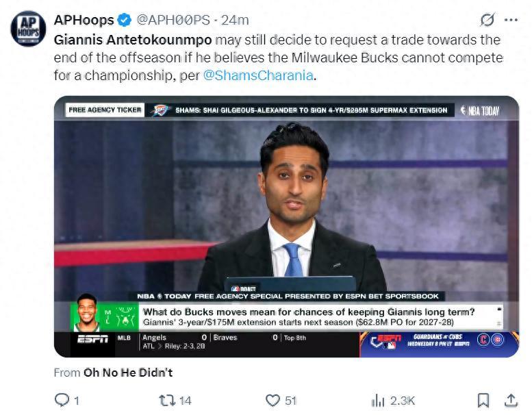The height and width of the screenshot is (415, 532).
Task: Open Grok actions icon on the post
Action: (x=487, y=20)
